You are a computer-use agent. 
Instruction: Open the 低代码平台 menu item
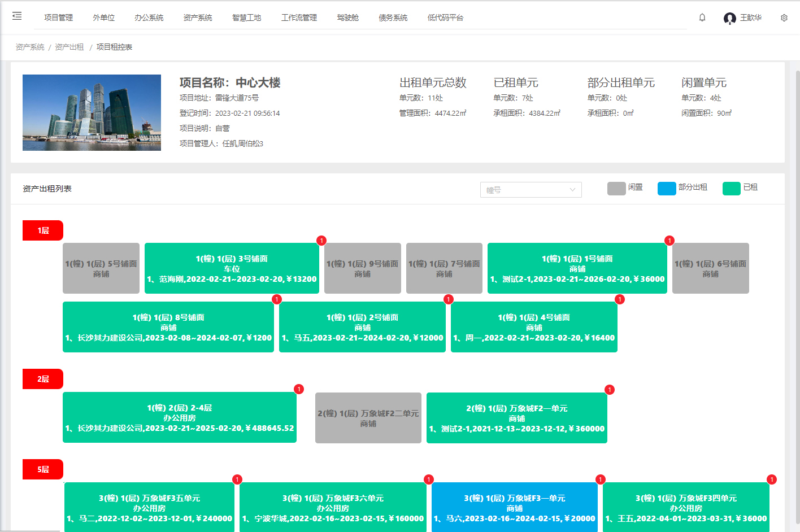(x=445, y=18)
